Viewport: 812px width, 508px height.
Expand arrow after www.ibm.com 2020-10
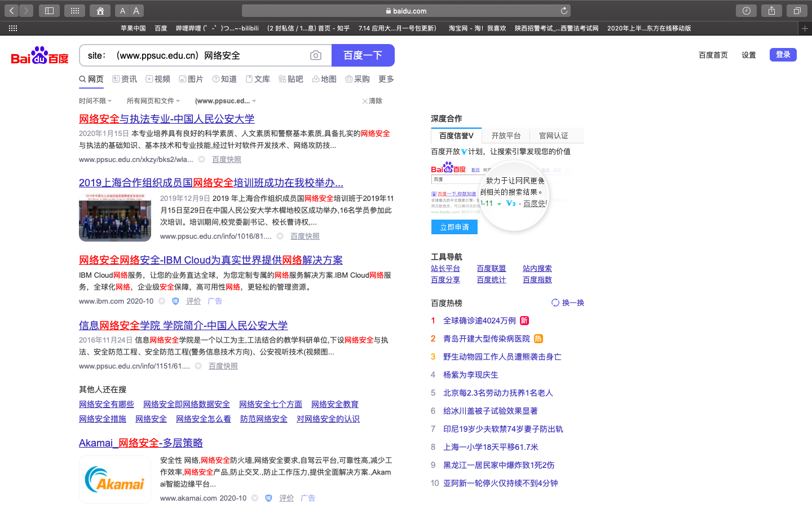[162, 301]
